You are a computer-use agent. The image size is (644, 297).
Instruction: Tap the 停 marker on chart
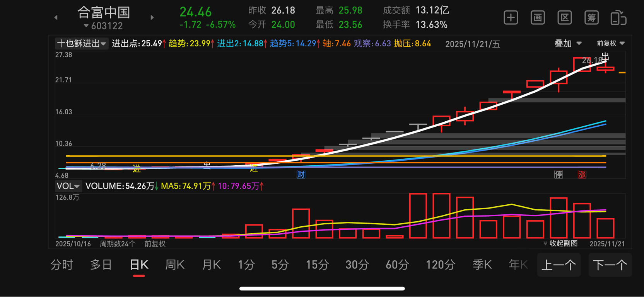pyautogui.click(x=559, y=174)
